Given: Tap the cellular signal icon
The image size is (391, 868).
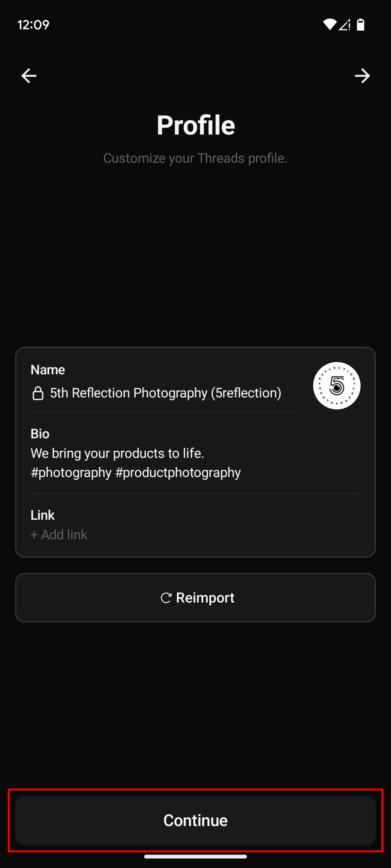Looking at the screenshot, I should (x=345, y=25).
